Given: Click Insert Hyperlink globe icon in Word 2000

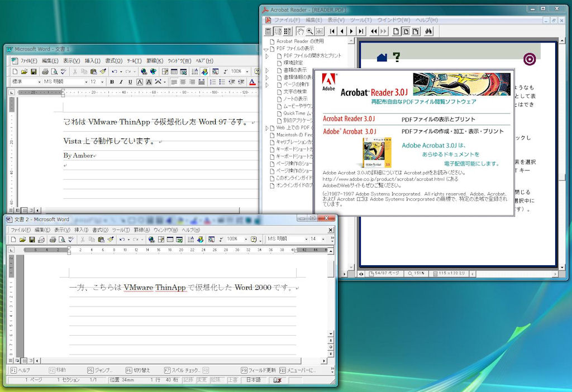Looking at the screenshot, I should (151, 240).
